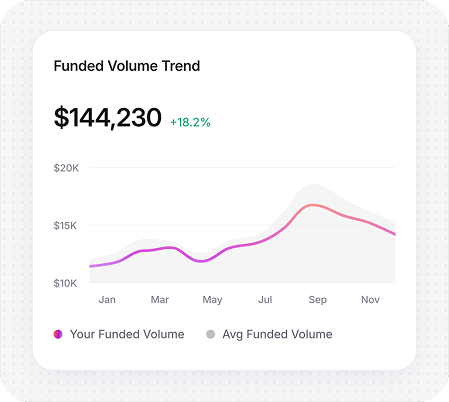Click the Avg Funded Volume legend dot
Image resolution: width=449 pixels, height=402 pixels.
211,334
